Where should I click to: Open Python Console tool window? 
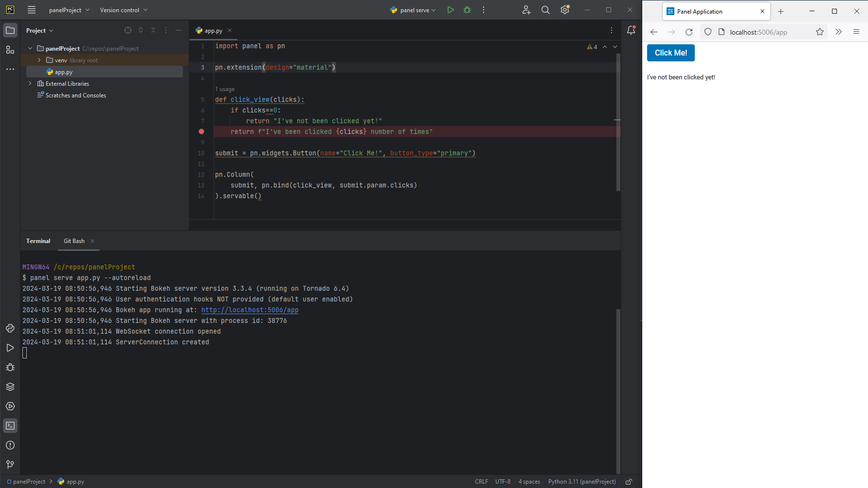[x=10, y=328]
